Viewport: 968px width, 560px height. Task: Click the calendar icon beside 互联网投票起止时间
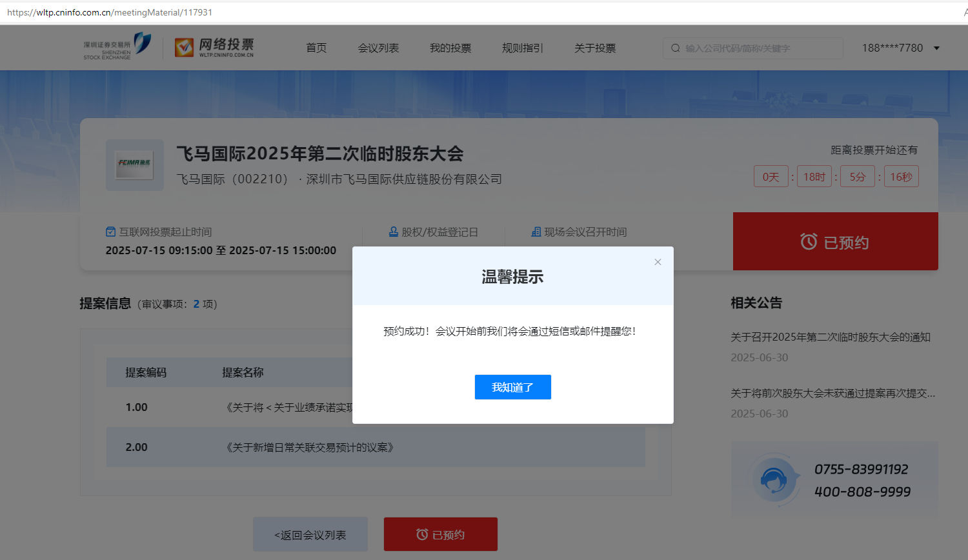pos(111,232)
